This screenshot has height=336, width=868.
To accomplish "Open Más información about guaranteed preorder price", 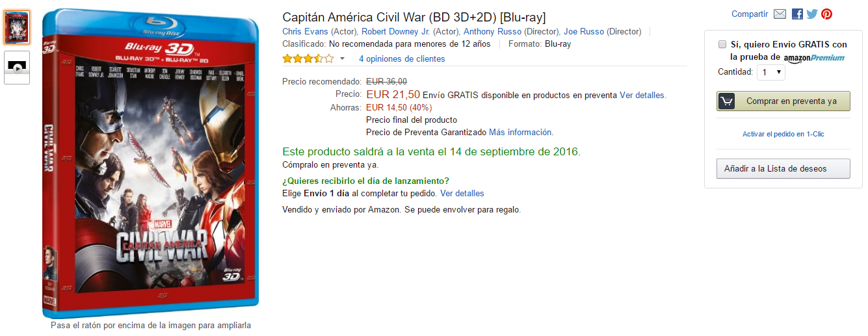I will pyautogui.click(x=521, y=132).
